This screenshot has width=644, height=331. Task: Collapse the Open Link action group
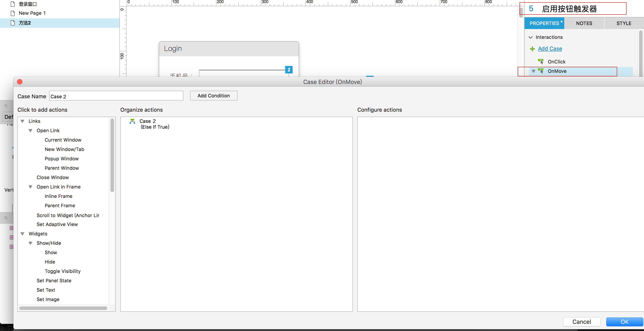click(30, 131)
